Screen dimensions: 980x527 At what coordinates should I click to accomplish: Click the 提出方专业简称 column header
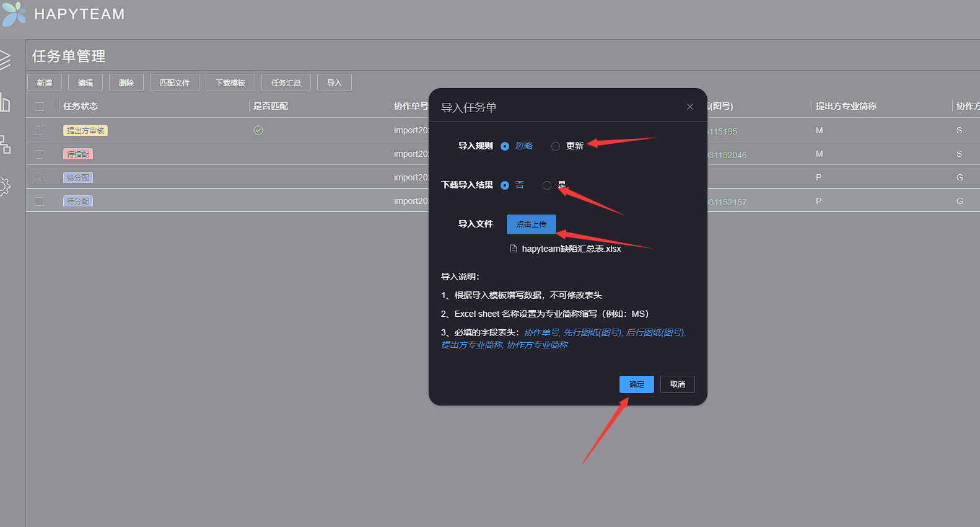tap(846, 106)
